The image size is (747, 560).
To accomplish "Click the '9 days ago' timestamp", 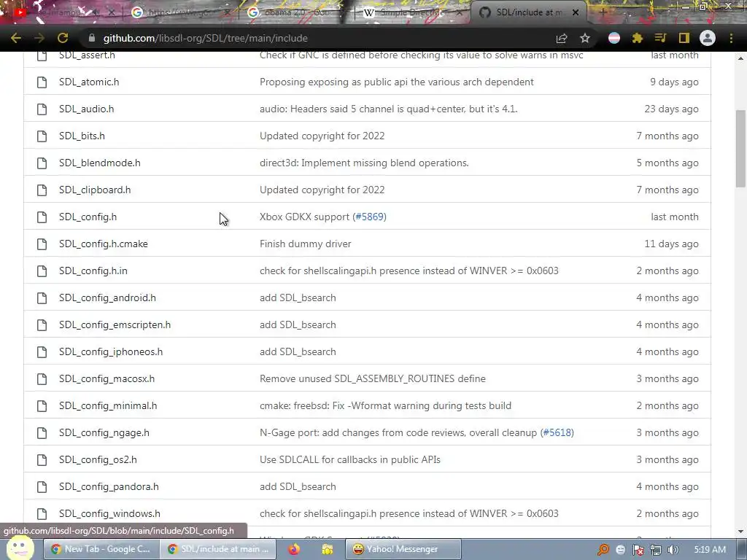I will pyautogui.click(x=674, y=82).
